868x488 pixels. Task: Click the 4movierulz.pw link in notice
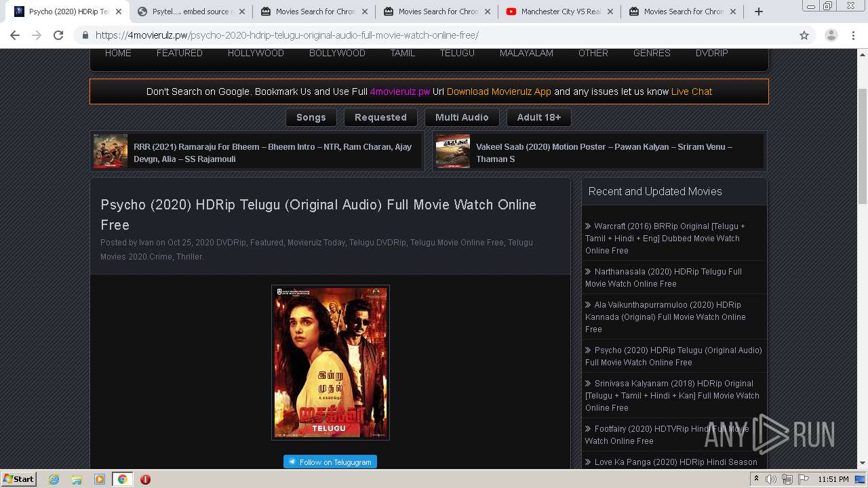[x=400, y=91]
